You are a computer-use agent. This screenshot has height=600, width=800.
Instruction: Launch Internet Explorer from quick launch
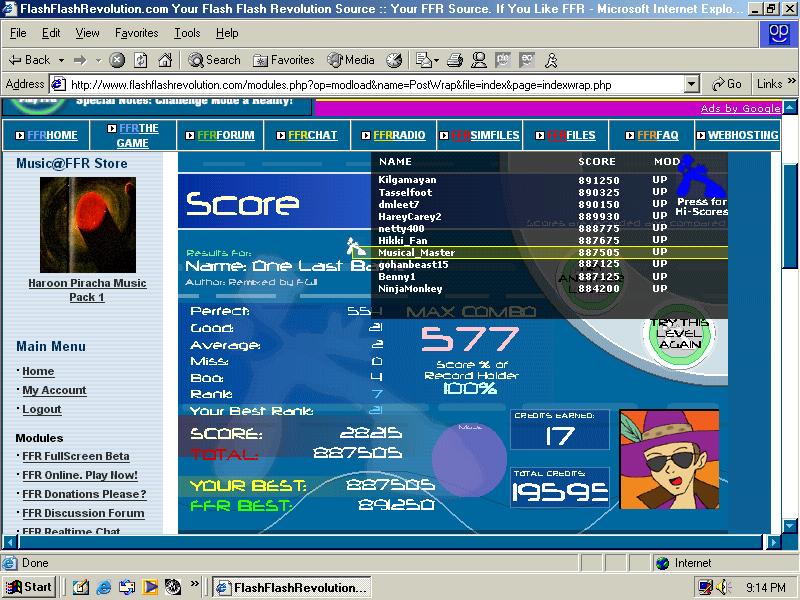tap(104, 587)
